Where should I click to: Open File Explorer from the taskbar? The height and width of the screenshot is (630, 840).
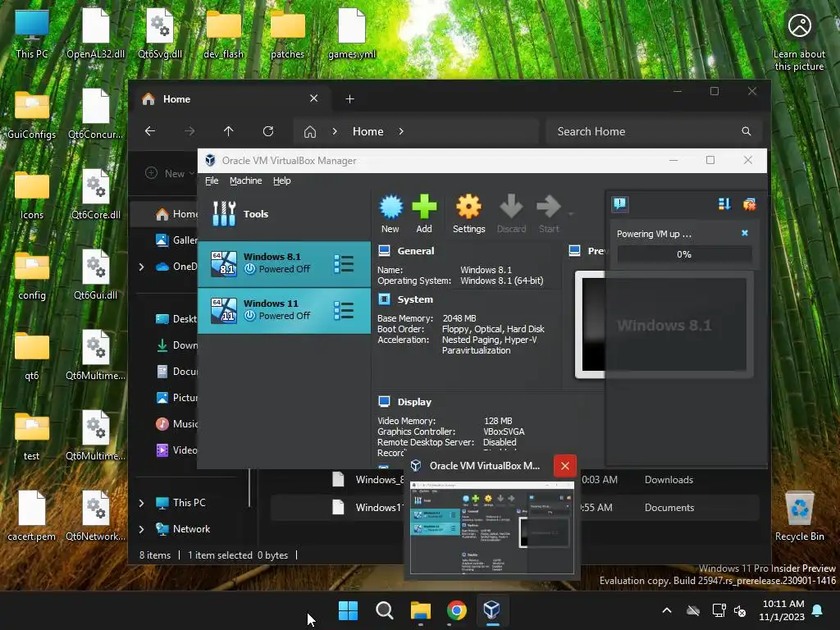(x=421, y=610)
